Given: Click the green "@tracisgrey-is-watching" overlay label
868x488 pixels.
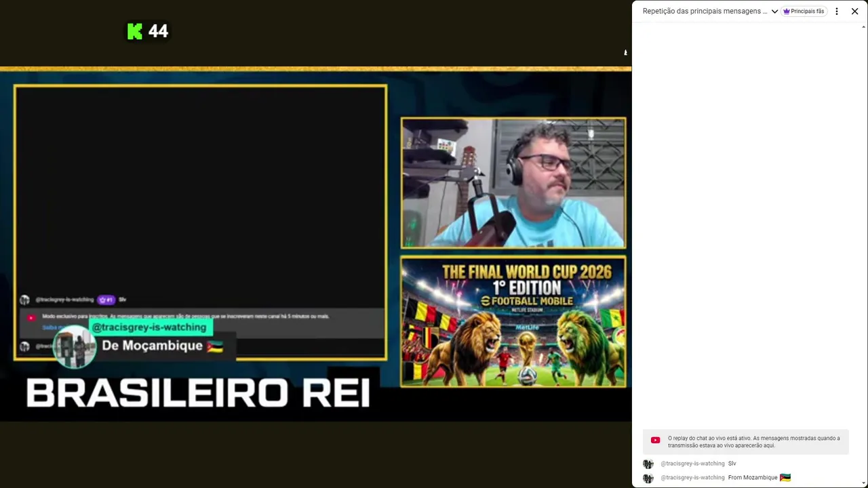Looking at the screenshot, I should (x=149, y=327).
